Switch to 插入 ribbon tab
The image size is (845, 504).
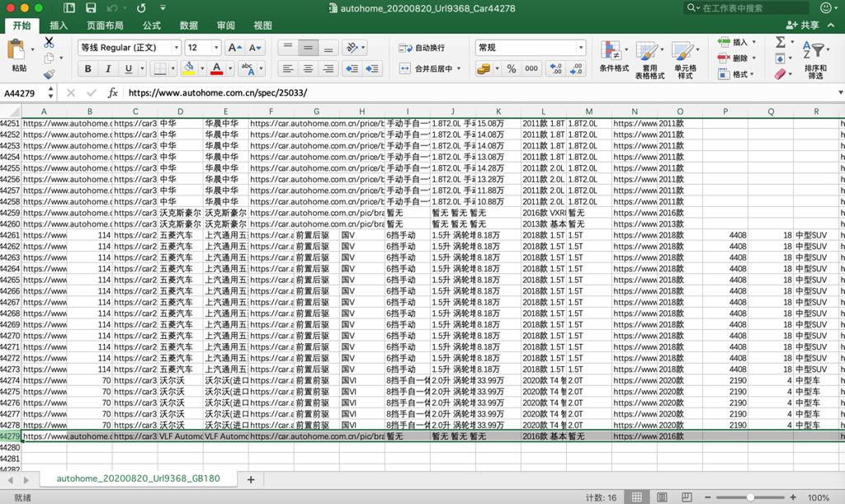point(59,26)
